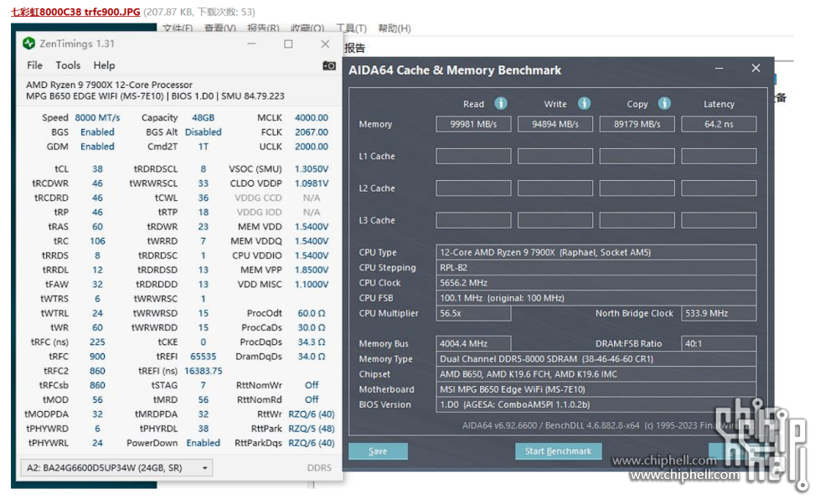Click the Motherboard field MSI MPG B650
Image resolution: width=820 pixels, height=504 pixels.
[x=596, y=389]
